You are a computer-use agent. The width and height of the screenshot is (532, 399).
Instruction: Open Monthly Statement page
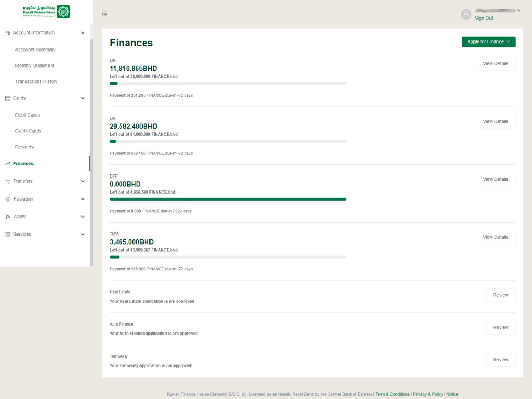35,65
